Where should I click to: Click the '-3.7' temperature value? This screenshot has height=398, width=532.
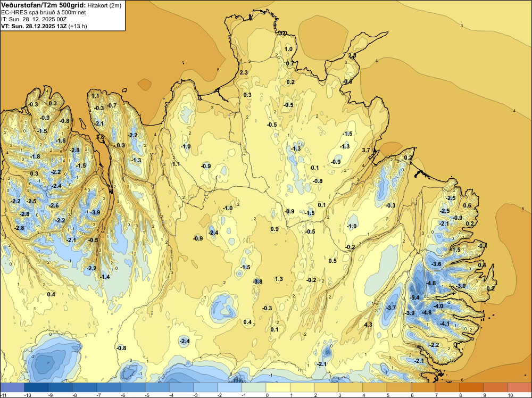[391, 308]
